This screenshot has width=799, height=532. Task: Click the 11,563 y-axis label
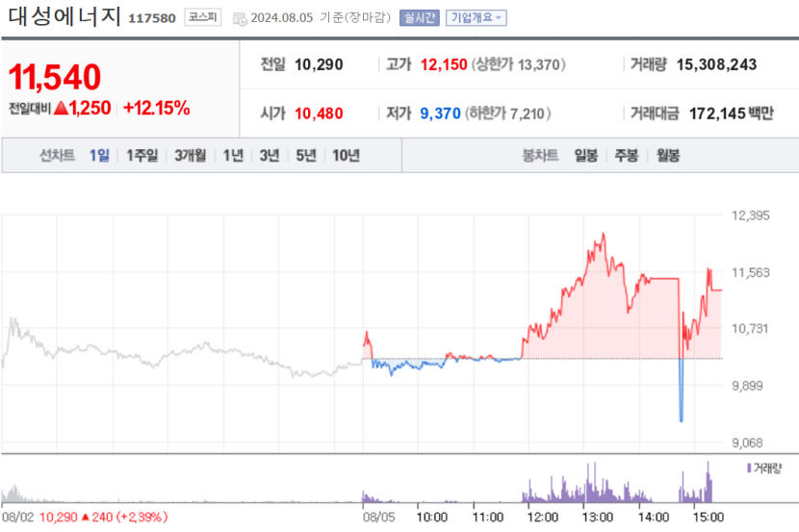click(x=751, y=272)
